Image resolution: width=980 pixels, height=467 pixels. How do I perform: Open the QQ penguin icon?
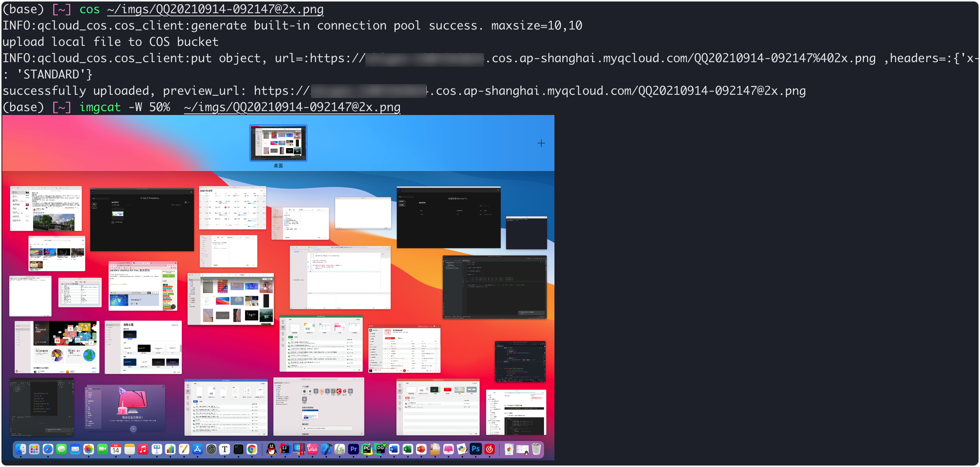tap(271, 450)
